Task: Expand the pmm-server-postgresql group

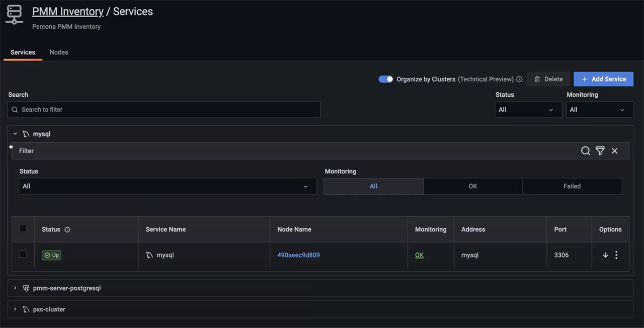Action: (15, 288)
